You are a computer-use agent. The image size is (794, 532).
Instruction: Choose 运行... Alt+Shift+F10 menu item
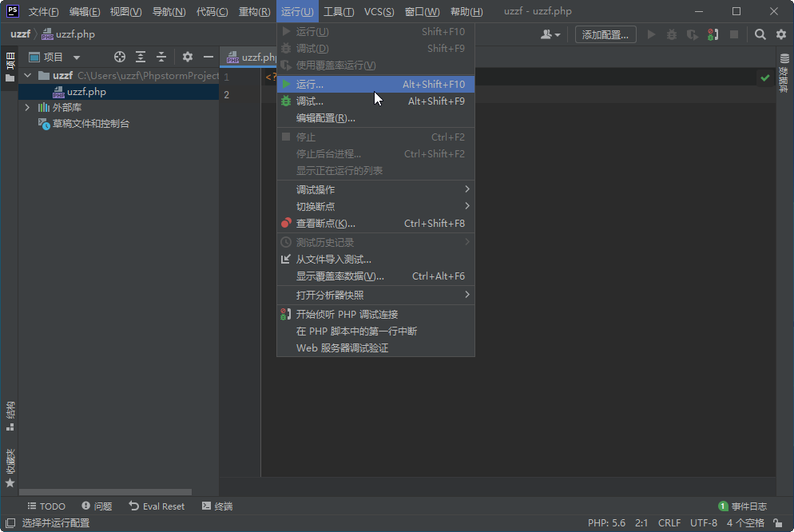pos(375,85)
